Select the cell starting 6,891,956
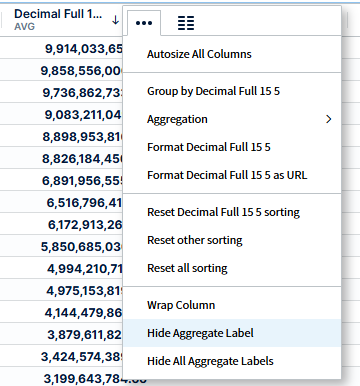This screenshot has height=386, width=360. pyautogui.click(x=61, y=181)
